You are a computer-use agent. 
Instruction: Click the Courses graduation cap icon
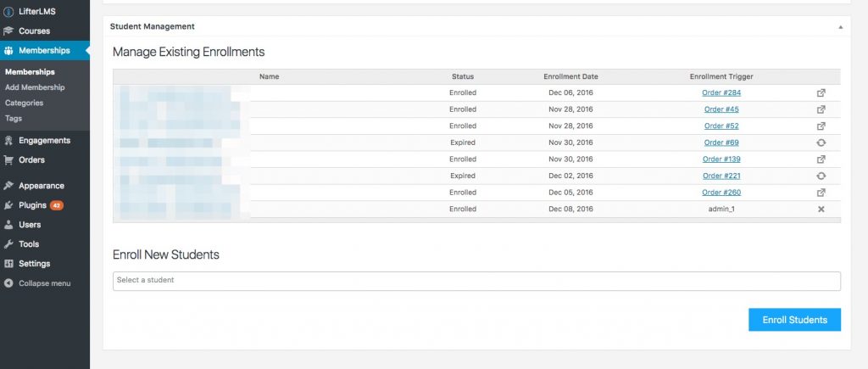pos(8,31)
